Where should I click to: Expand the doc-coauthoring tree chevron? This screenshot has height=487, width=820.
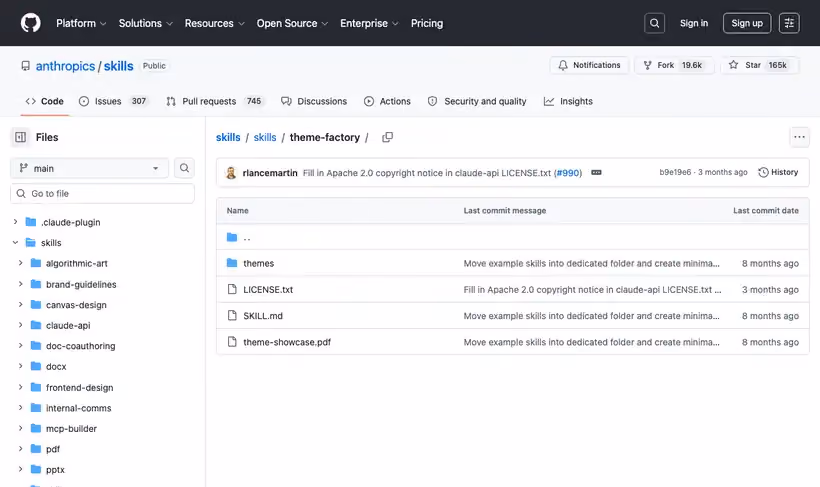(x=20, y=346)
